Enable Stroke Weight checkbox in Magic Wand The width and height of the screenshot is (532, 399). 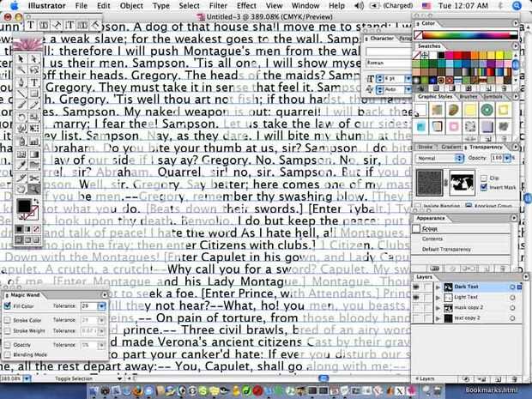pyautogui.click(x=8, y=330)
